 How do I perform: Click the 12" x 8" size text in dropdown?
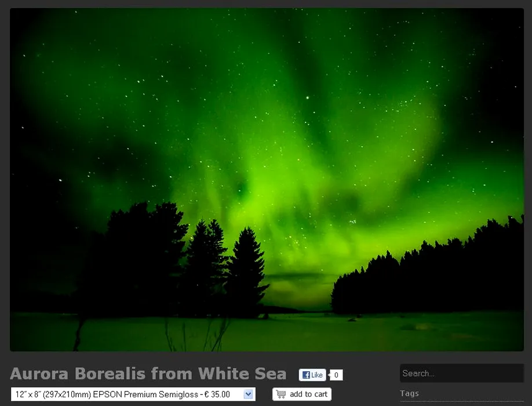click(x=33, y=394)
